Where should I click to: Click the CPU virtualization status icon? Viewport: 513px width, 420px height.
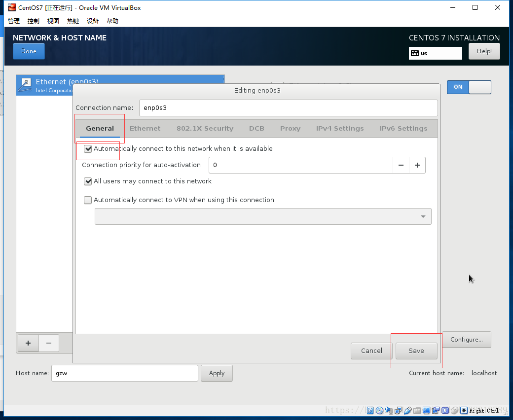tap(445, 411)
